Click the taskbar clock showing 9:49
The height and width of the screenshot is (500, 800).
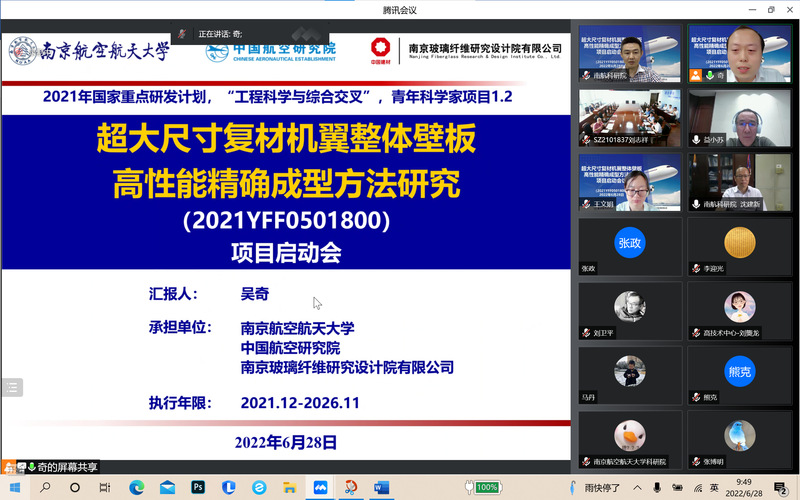click(x=743, y=487)
